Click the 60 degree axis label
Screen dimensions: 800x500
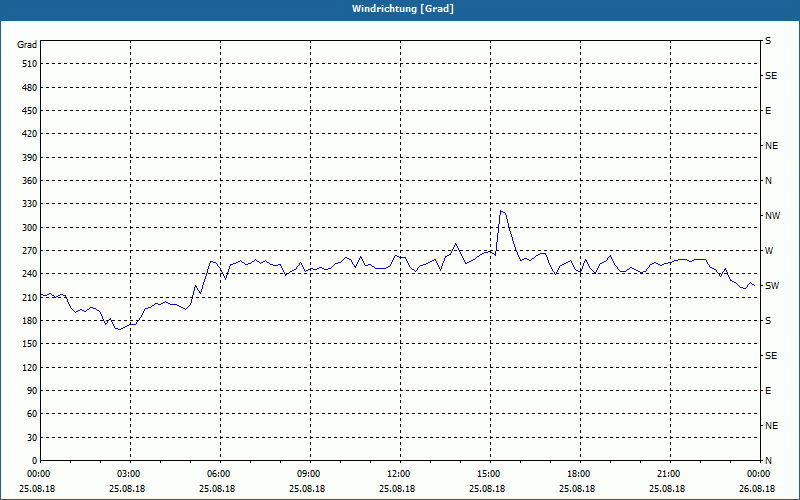point(32,414)
